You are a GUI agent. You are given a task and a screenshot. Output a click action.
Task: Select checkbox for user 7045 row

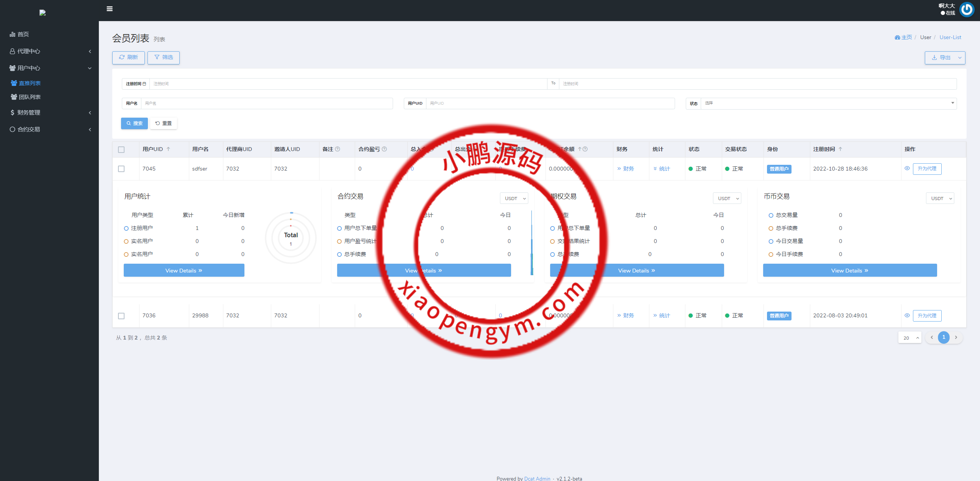tap(121, 169)
